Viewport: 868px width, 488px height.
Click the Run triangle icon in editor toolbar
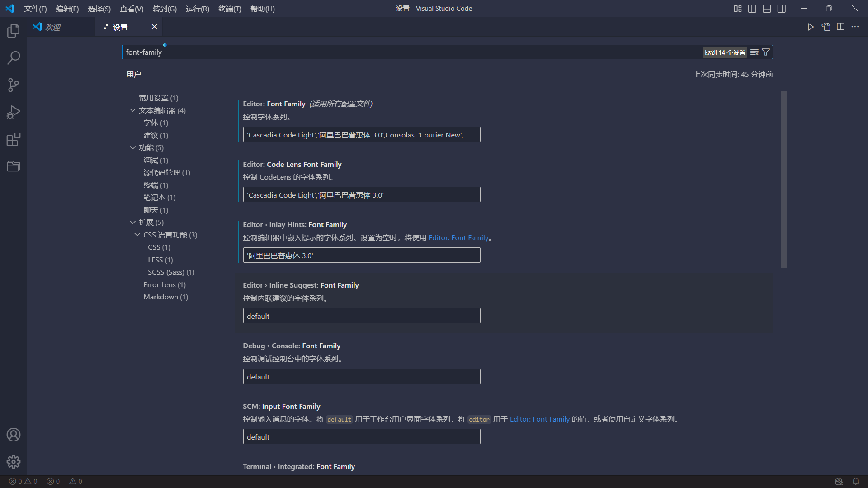811,27
